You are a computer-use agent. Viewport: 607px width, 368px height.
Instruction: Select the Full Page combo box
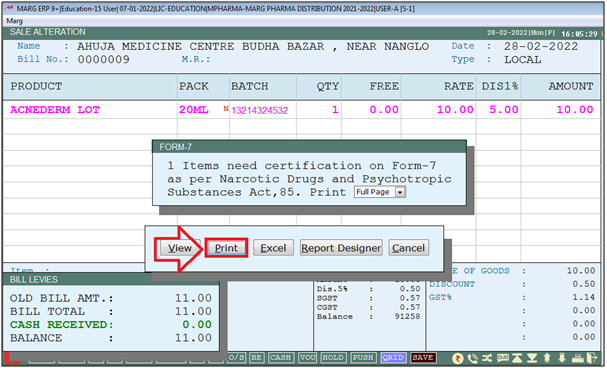380,192
